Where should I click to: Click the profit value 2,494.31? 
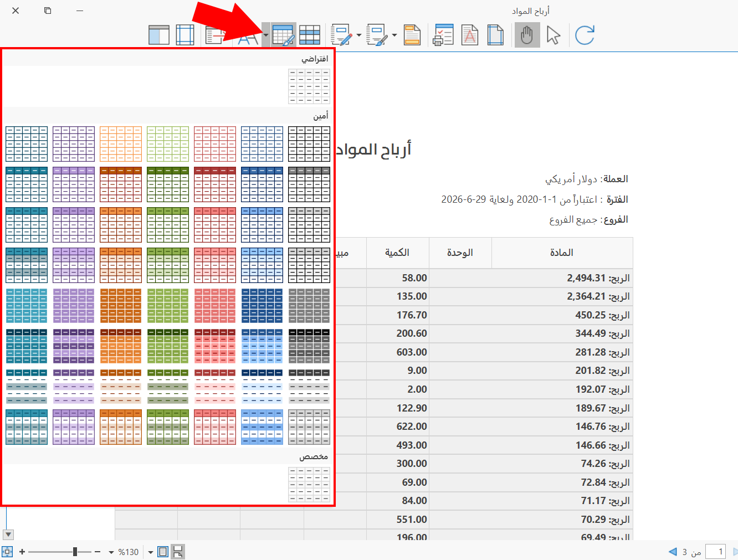586,278
